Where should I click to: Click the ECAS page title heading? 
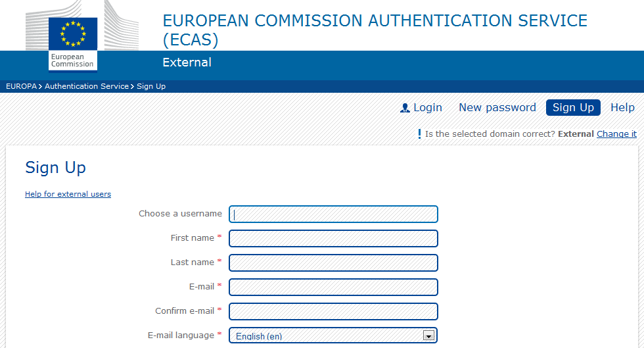pos(375,30)
